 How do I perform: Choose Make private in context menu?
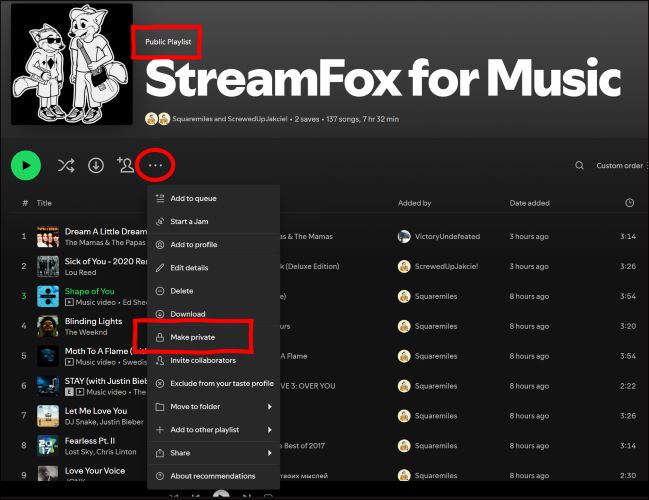[x=214, y=337]
